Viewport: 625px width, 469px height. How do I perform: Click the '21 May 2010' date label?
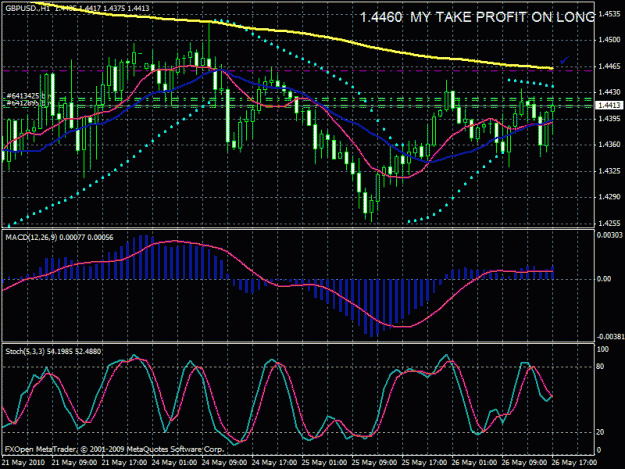coord(24,463)
